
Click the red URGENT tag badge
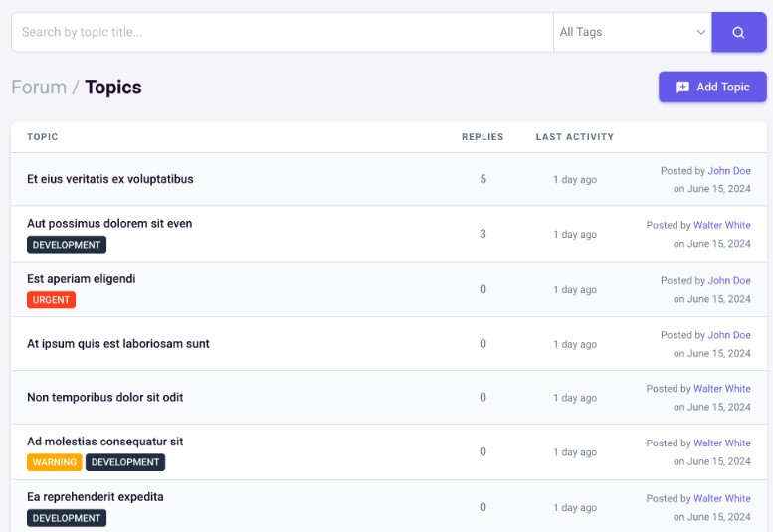tap(51, 299)
